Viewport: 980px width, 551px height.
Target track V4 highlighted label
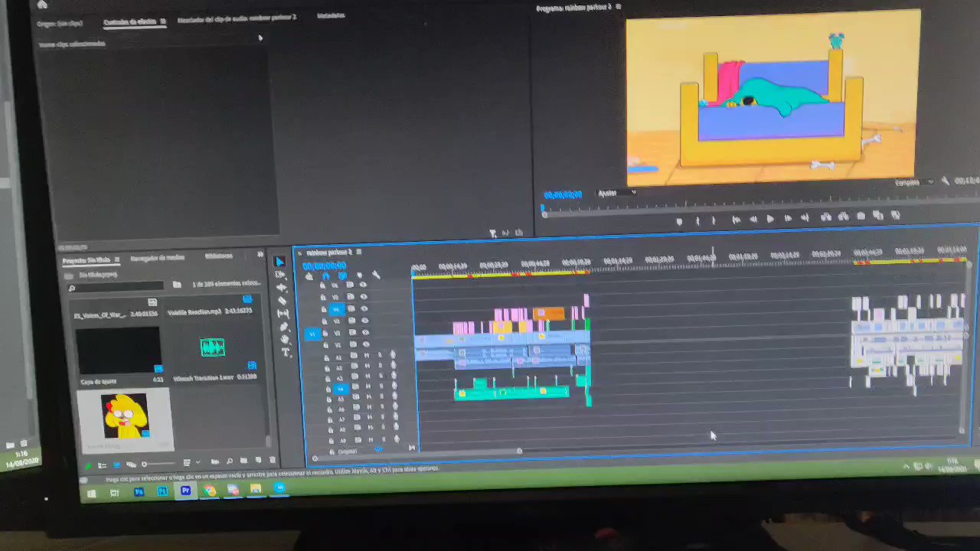337,309
